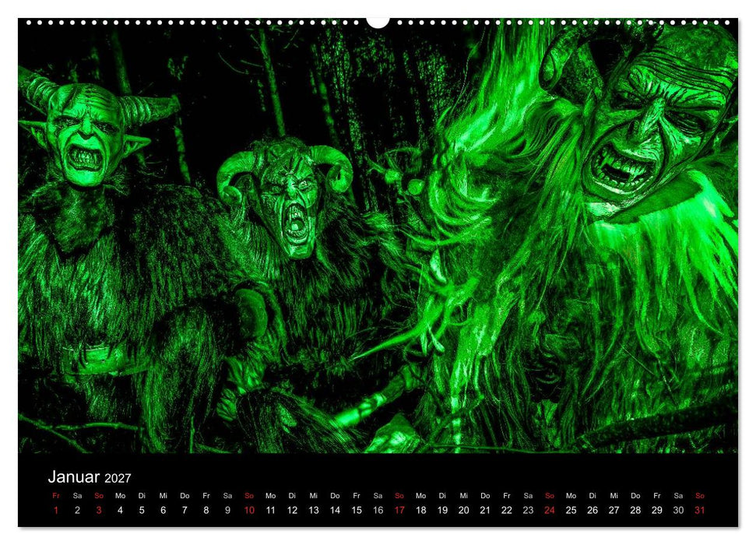Select date 2 on the calendar
The height and width of the screenshot is (545, 756).
(77, 510)
